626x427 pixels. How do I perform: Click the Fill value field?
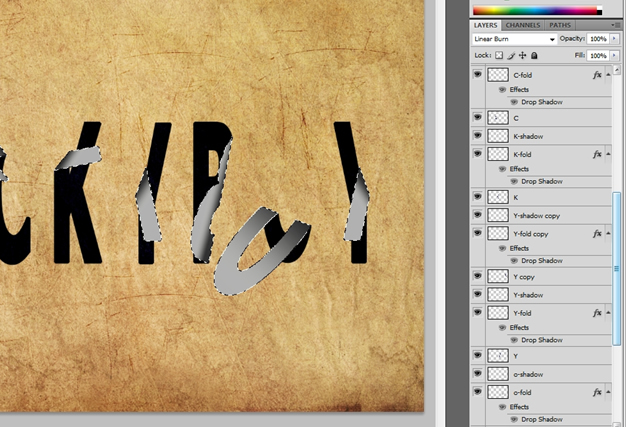[598, 55]
